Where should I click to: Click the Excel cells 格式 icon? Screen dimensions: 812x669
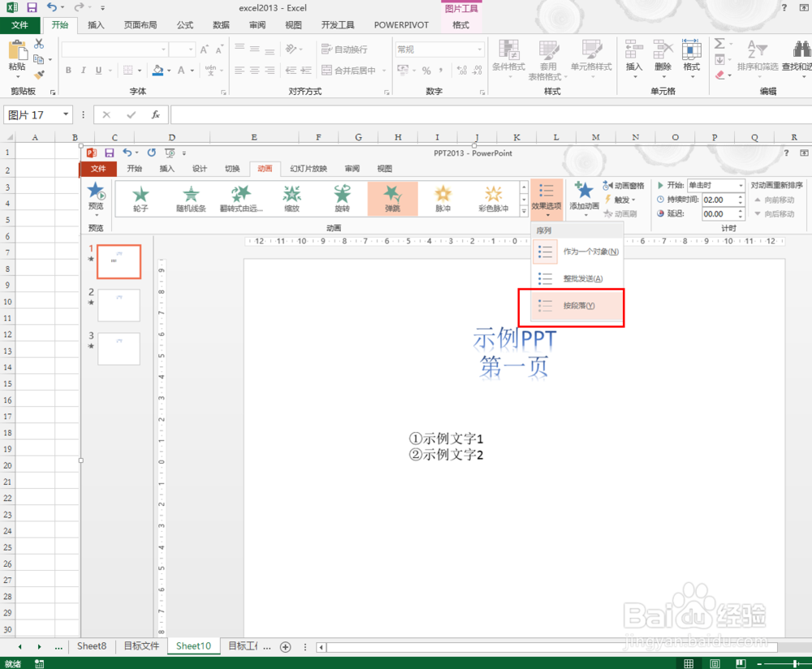click(x=691, y=50)
